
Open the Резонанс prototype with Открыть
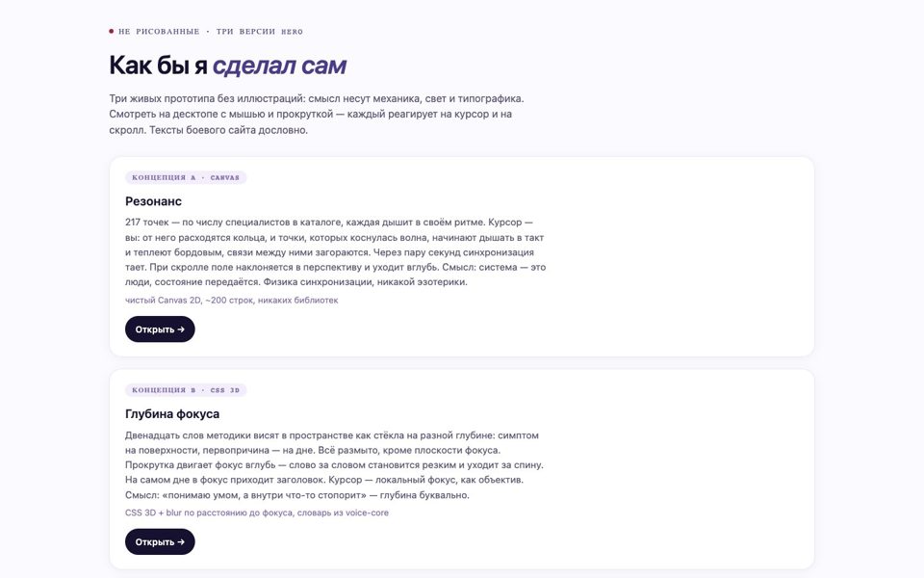coord(160,329)
